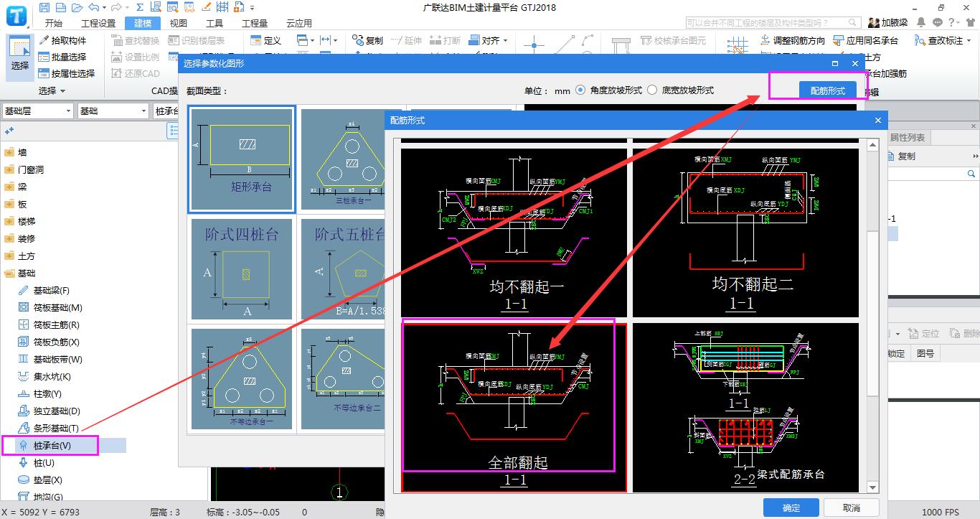Switch to the 工程量 ribbon tab
980x519 pixels.
pos(254,23)
